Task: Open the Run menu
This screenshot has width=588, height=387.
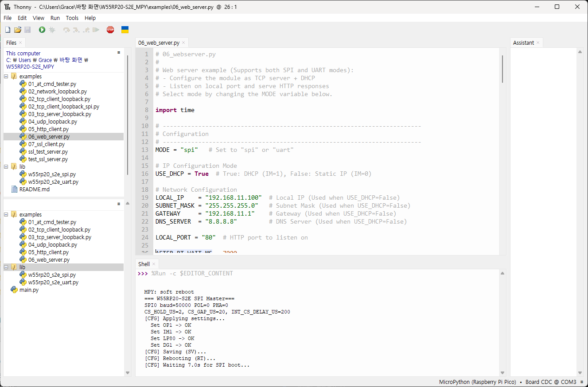Action: (55, 18)
